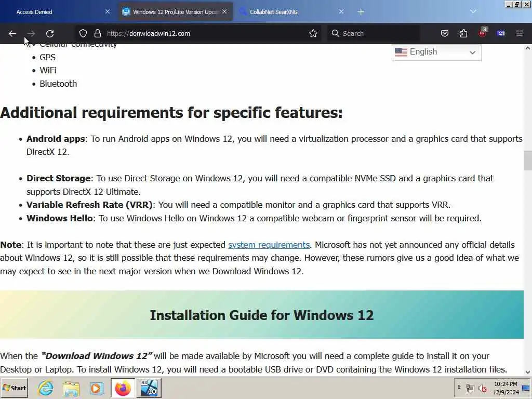Switch to the Access Denied tab
Viewport: 532px width, 399px height.
(58, 12)
